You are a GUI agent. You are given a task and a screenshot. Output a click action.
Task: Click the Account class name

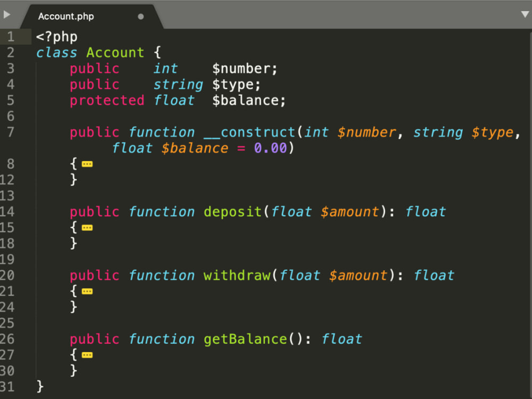click(x=115, y=53)
